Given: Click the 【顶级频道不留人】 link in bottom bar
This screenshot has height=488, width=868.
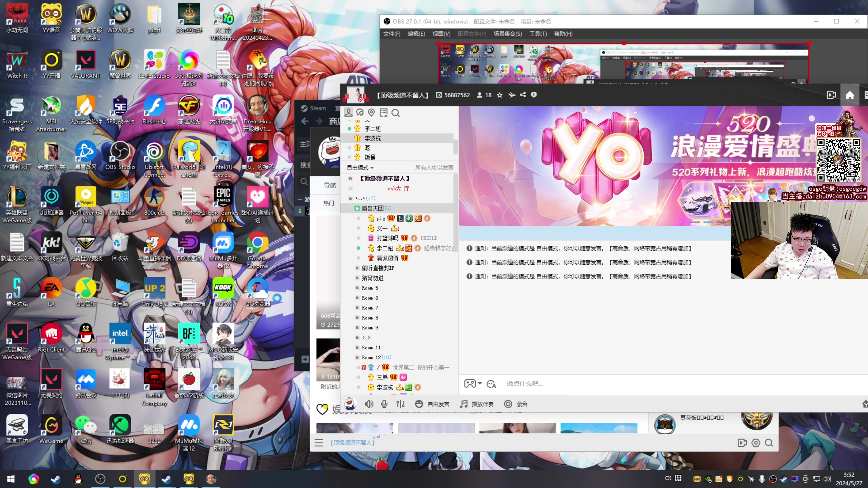Looking at the screenshot, I should click(353, 443).
